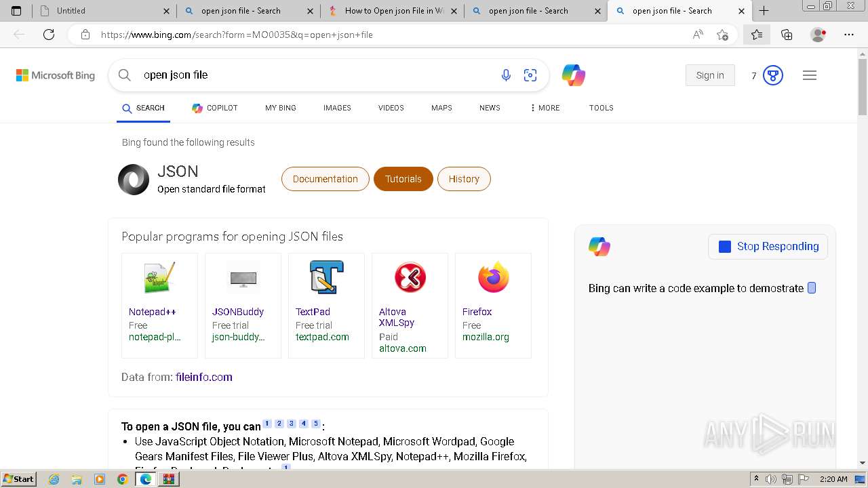Click the browser back arrow

[19, 35]
